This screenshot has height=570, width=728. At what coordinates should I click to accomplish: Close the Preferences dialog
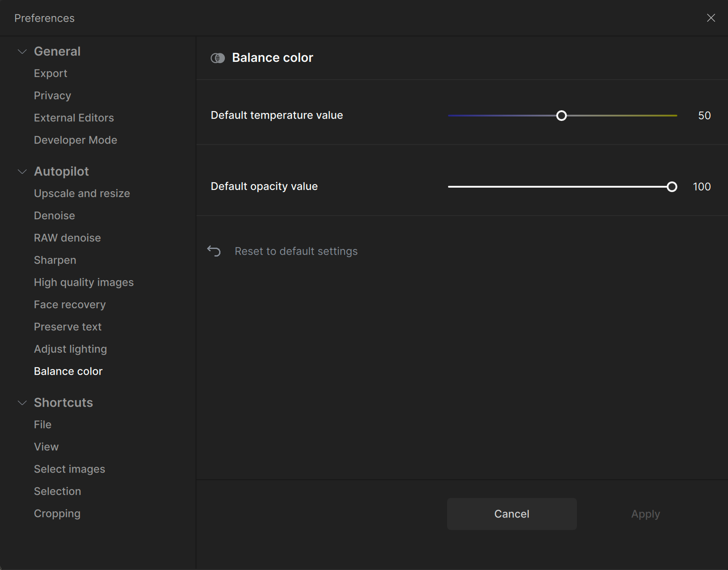tap(711, 18)
